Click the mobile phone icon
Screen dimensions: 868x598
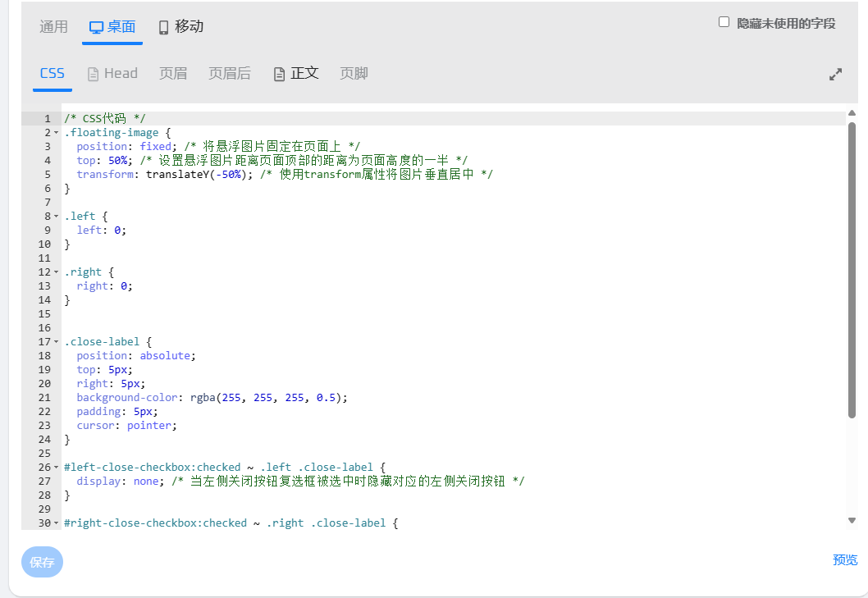163,27
